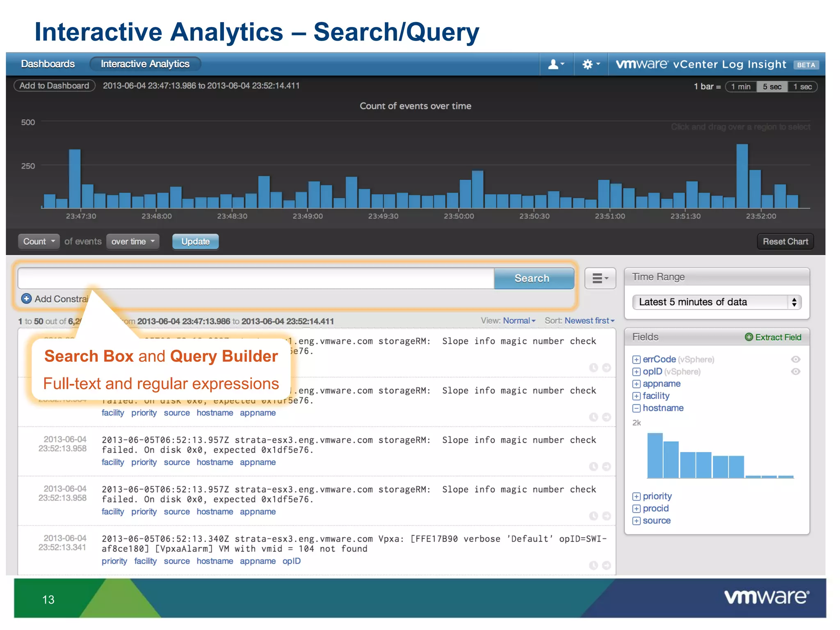
Task: Switch to the Dashboards tab
Action: tap(48, 64)
